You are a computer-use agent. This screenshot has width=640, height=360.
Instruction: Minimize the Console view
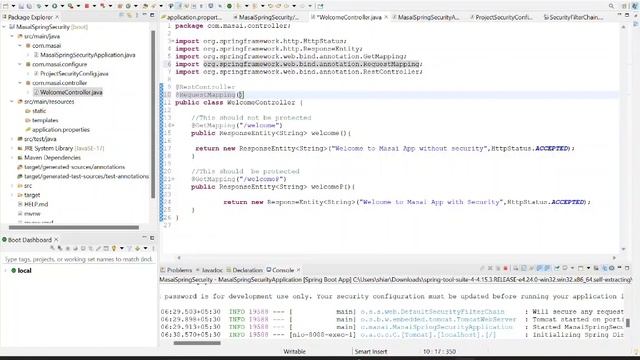click(x=619, y=267)
